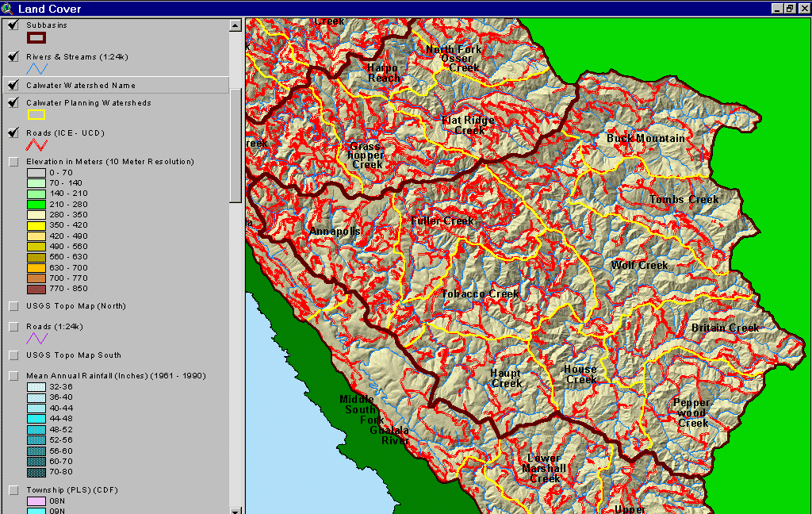Click the Roads (1:24k) purple line symbol
This screenshot has width=812, height=514.
pos(36,339)
